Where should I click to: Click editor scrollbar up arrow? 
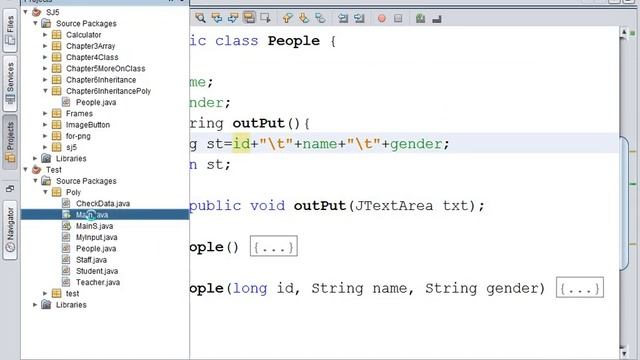tap(623, 31)
